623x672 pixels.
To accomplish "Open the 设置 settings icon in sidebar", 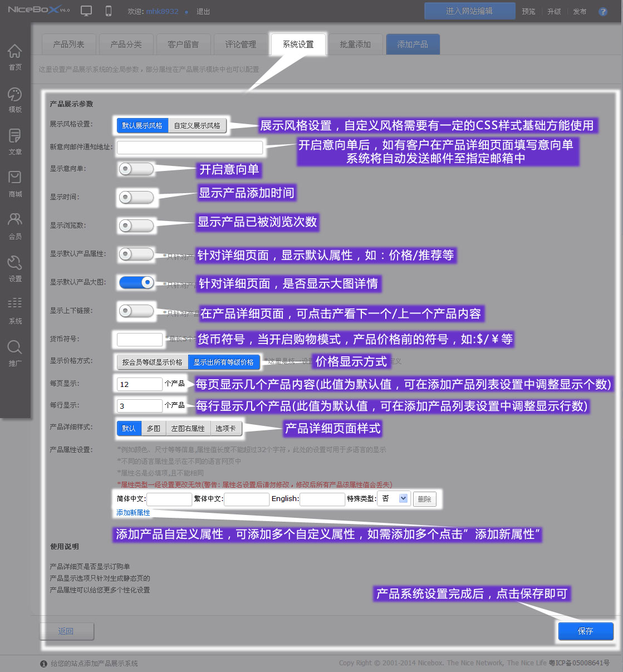I will pos(15,263).
